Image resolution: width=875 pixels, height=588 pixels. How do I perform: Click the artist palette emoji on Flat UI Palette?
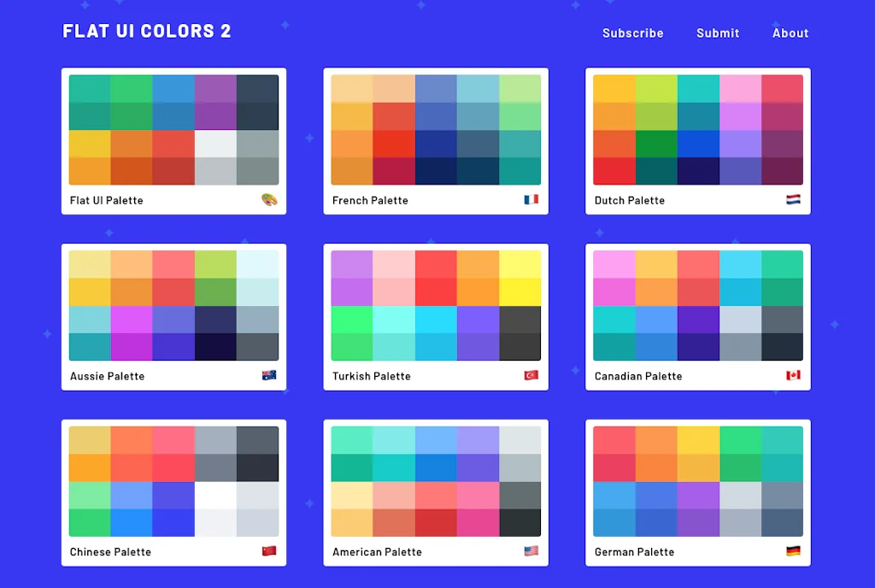pos(269,199)
